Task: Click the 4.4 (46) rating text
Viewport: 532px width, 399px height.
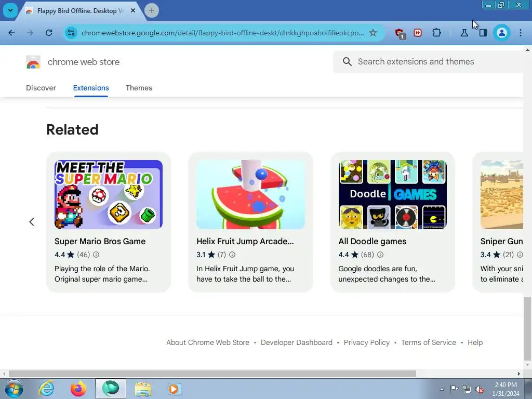Action: 72,255
